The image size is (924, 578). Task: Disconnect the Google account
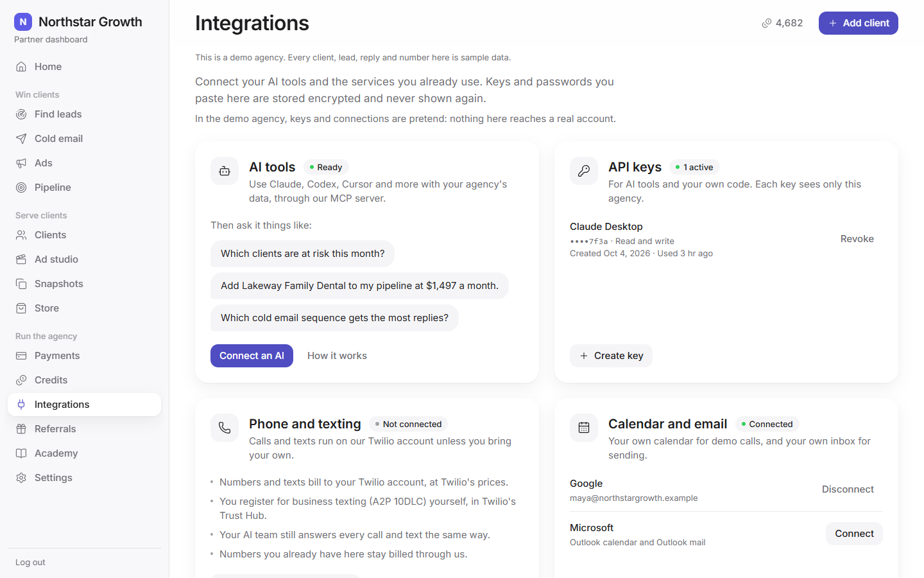click(848, 489)
